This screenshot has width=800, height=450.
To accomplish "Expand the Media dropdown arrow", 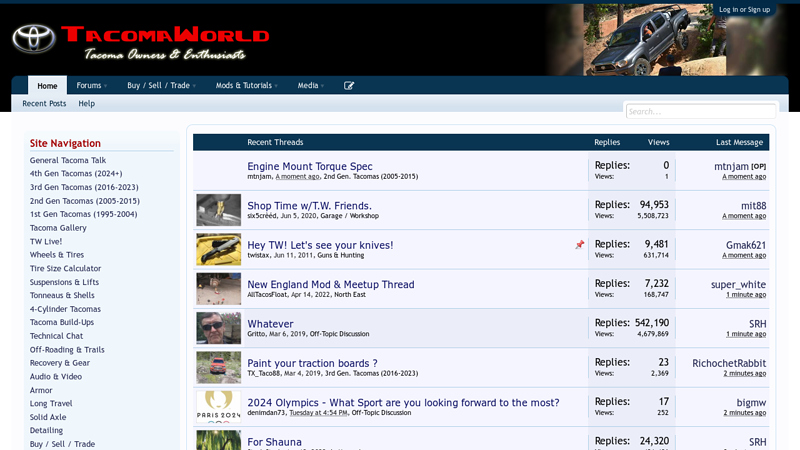I will (322, 86).
